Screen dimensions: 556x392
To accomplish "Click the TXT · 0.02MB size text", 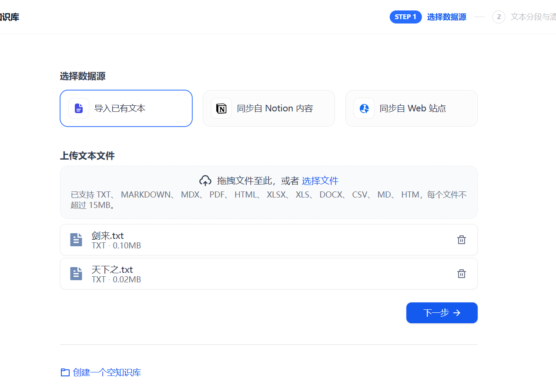I will click(x=116, y=279).
